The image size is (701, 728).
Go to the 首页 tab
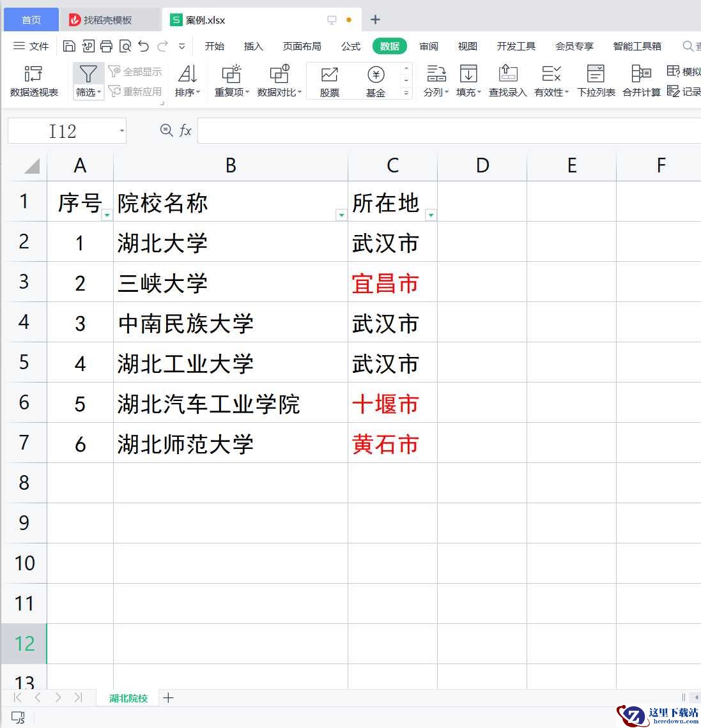[31, 20]
